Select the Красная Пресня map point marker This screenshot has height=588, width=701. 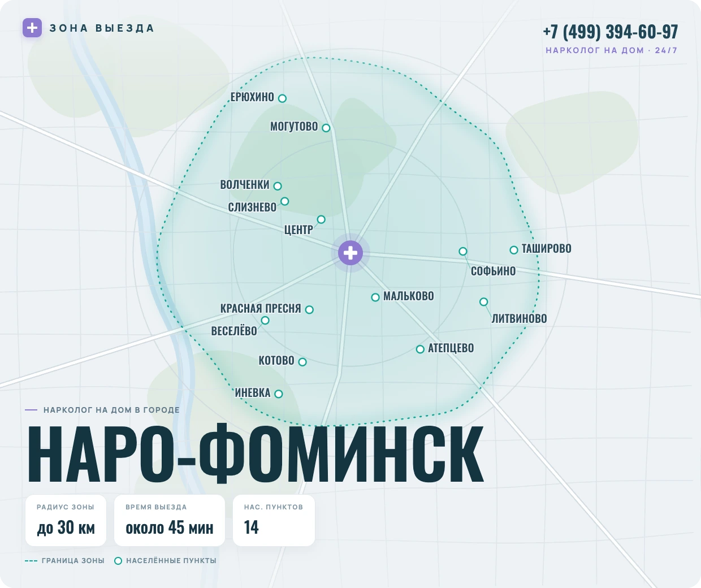click(309, 310)
